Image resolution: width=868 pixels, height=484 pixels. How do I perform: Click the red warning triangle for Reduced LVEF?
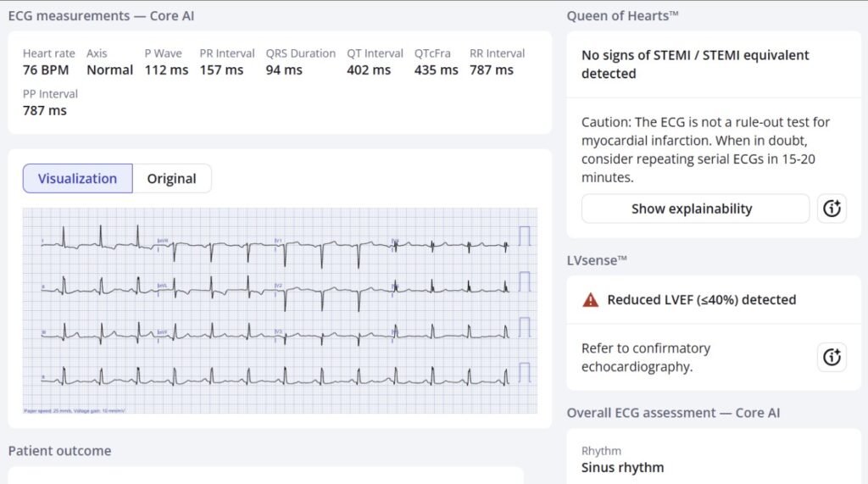[x=590, y=300]
